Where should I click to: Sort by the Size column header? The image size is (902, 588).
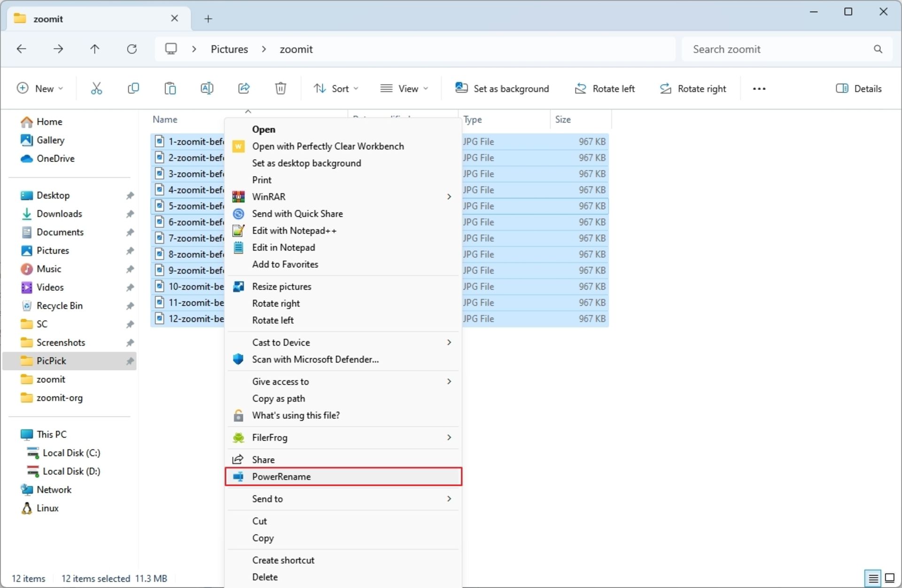pyautogui.click(x=581, y=119)
